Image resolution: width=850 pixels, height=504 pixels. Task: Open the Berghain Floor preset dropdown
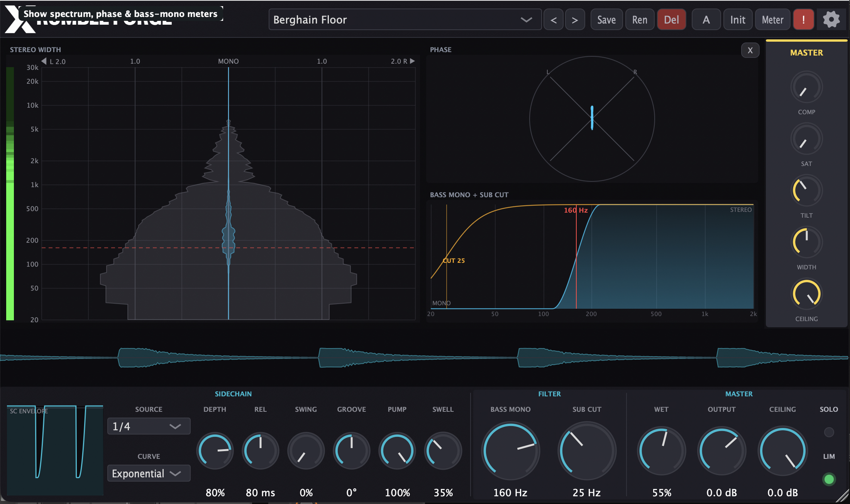405,20
